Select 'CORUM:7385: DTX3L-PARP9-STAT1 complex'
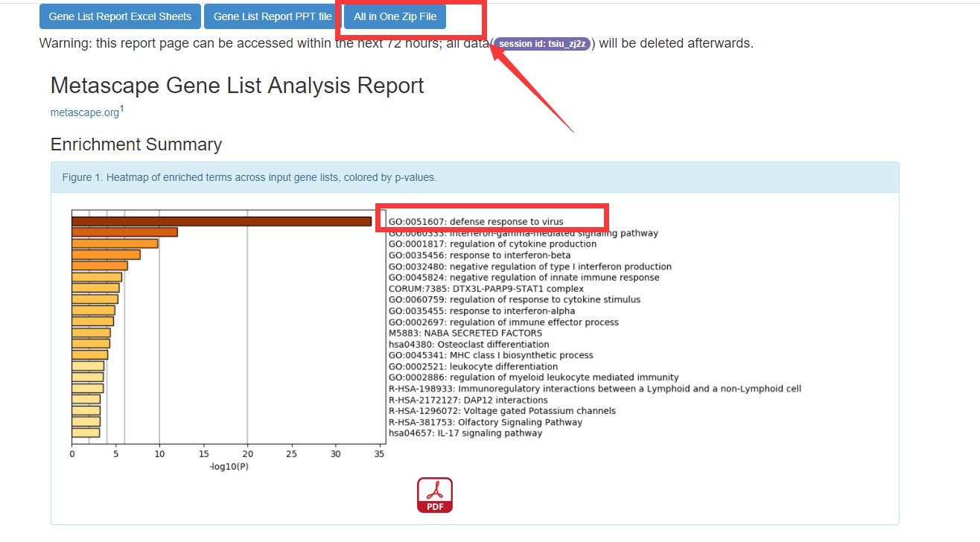Screen dimensions: 980x542 pos(486,289)
